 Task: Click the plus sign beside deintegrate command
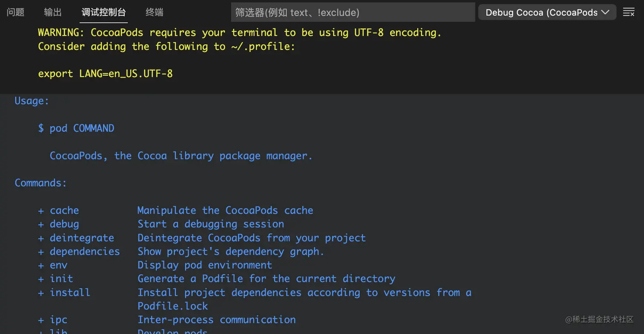click(41, 238)
